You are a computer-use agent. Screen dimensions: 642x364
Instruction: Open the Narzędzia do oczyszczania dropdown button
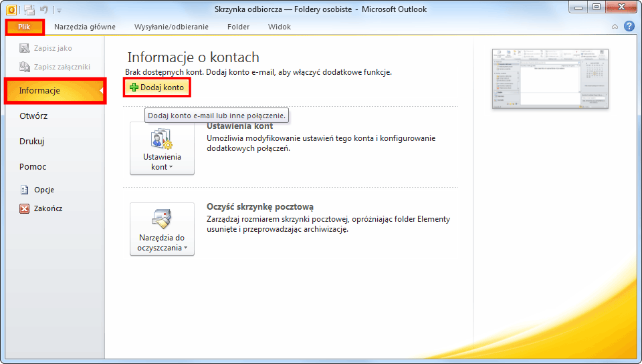(162, 230)
